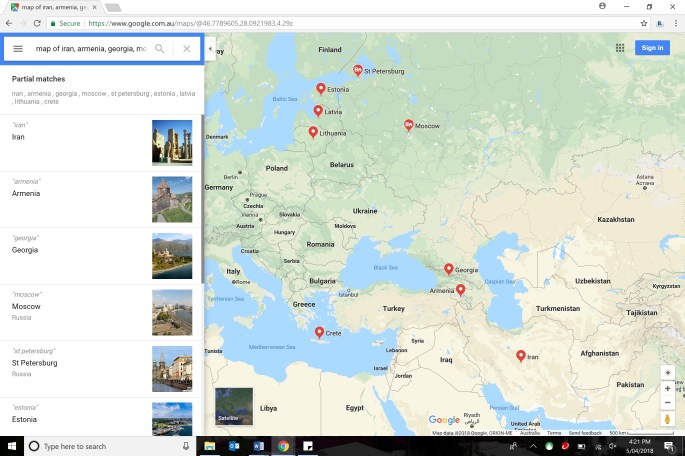Open the Georgia photo thumbnail
This screenshot has width=685, height=456.
[172, 256]
